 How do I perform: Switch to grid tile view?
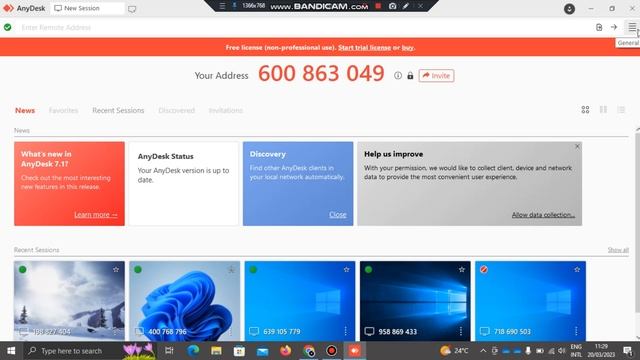click(x=585, y=109)
